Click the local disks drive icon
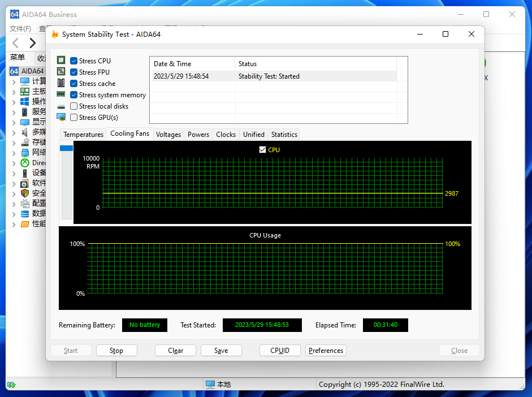 click(61, 106)
